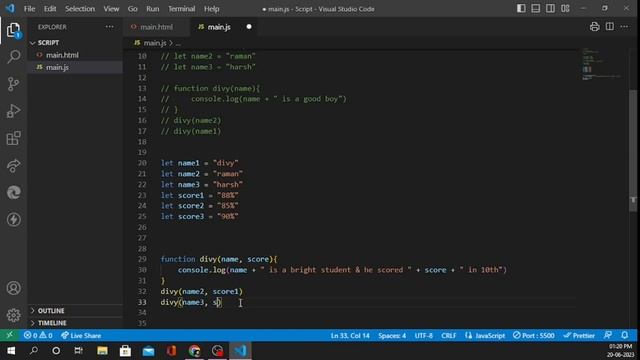Image resolution: width=640 pixels, height=360 pixels.
Task: Open the Manage gear icon
Action: 13,315
